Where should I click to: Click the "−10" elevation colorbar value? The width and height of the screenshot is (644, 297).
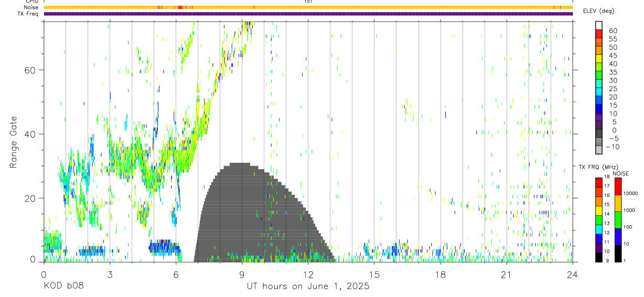point(612,147)
